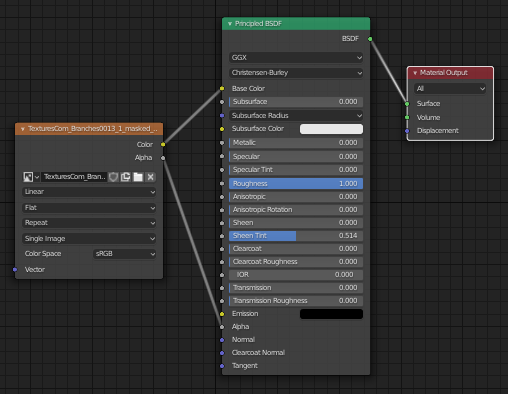
Task: Open the Repeat extension dropdown
Action: coord(89,223)
